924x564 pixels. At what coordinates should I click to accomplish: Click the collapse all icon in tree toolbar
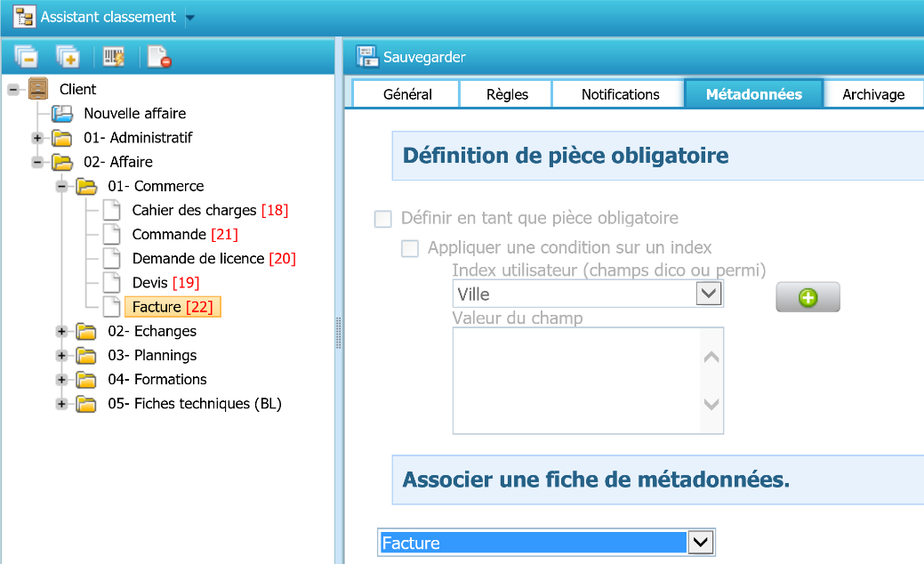click(x=26, y=57)
